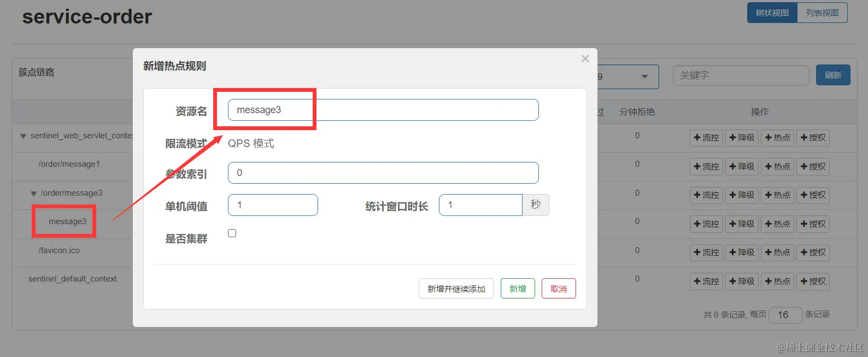This screenshot has width=868, height=357.
Task: Click 流控 in the message3 row
Action: click(x=706, y=224)
